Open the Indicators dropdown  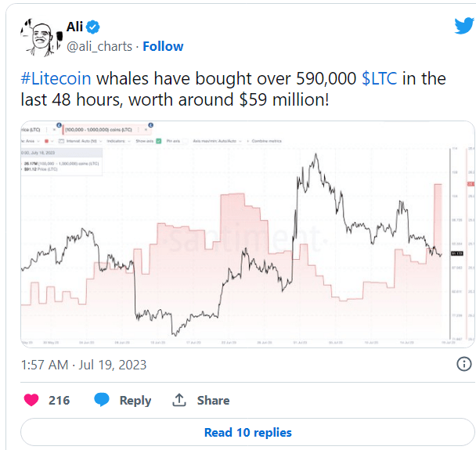coord(119,141)
